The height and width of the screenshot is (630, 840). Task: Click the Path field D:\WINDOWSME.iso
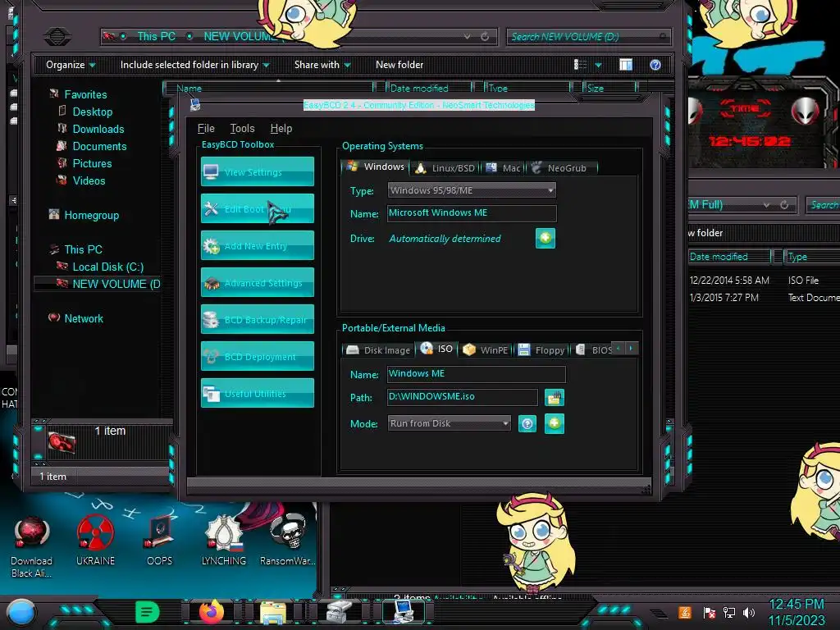point(463,397)
